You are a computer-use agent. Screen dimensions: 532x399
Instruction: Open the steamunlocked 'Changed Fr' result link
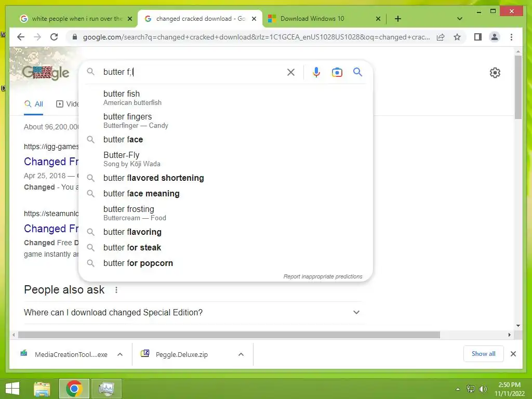click(x=51, y=229)
